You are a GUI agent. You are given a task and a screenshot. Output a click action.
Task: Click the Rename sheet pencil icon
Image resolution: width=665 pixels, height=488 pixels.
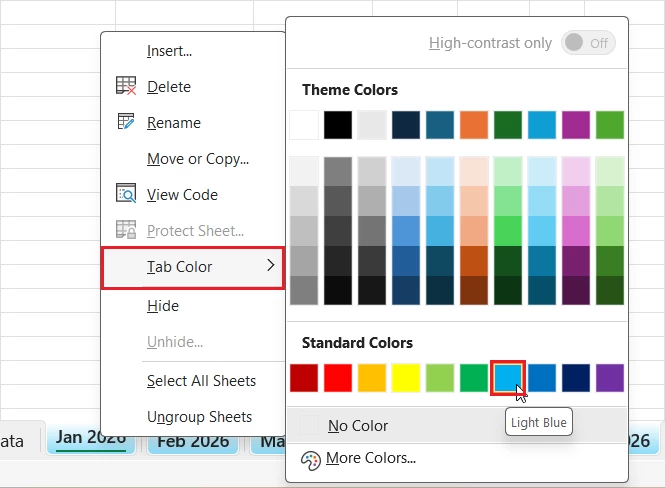pyautogui.click(x=126, y=122)
